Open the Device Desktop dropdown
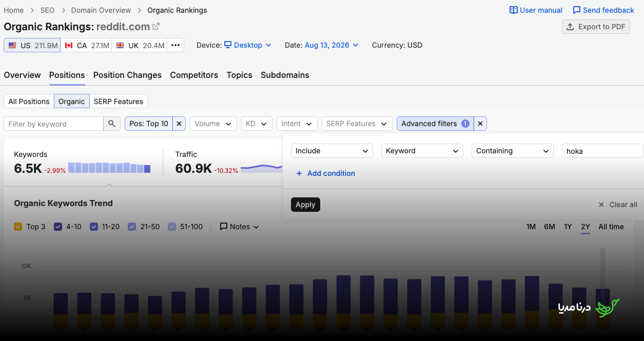This screenshot has height=341, width=644. coord(248,45)
